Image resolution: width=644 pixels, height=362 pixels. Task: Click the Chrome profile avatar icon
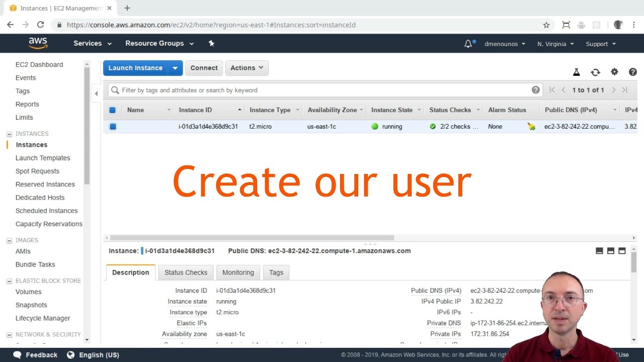point(618,25)
